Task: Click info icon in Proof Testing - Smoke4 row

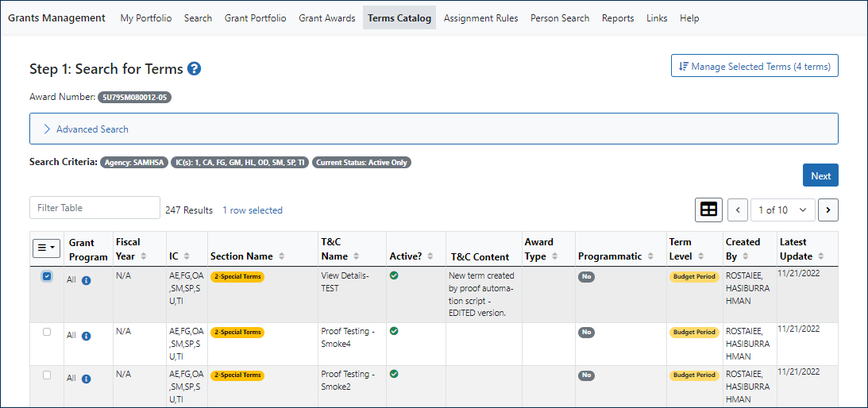Action: point(87,336)
